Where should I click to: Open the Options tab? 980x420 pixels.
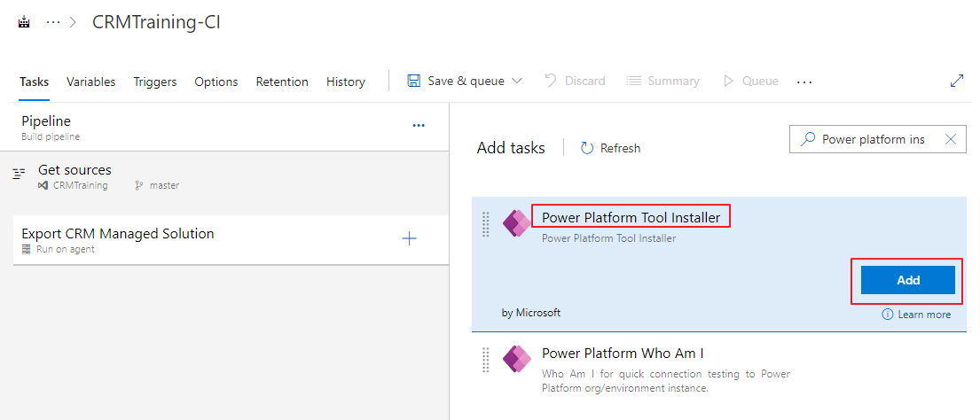[x=216, y=82]
